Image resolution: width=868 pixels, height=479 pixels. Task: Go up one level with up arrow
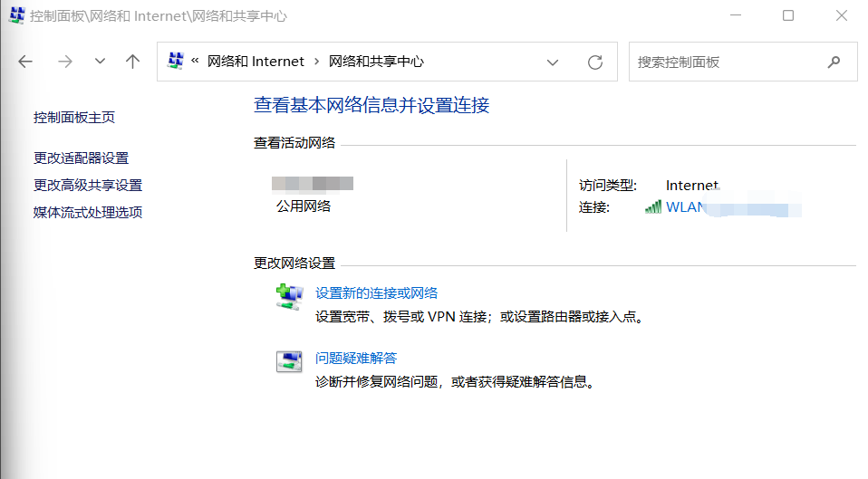[133, 62]
